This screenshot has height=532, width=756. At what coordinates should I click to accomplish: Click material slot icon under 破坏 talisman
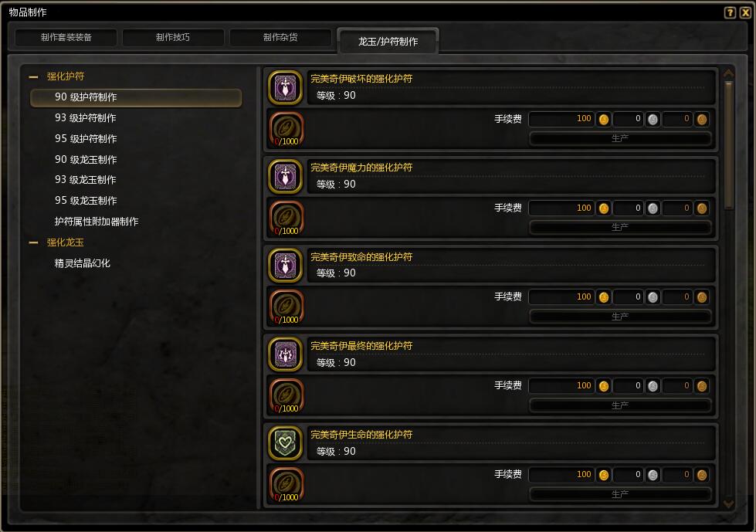tap(286, 129)
